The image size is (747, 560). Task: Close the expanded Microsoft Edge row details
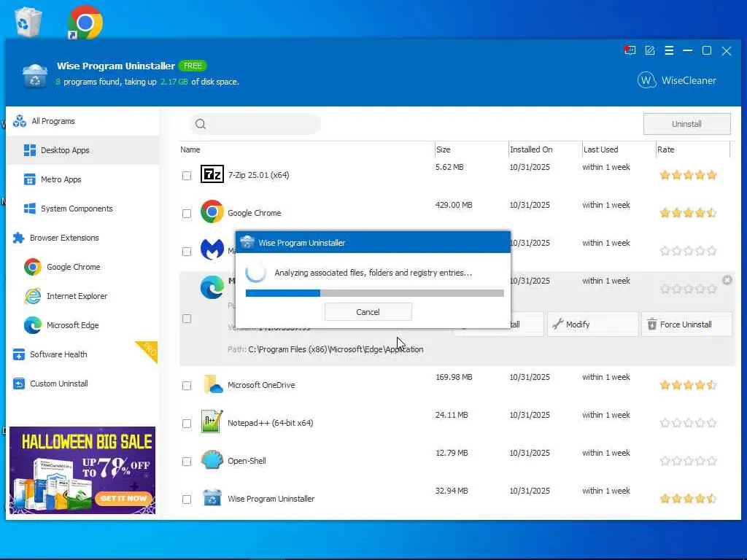coord(727,280)
